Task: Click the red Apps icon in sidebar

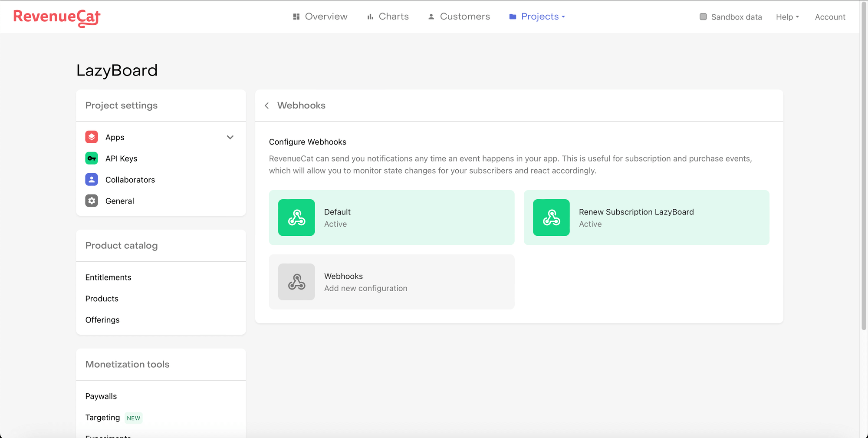Action: point(92,137)
